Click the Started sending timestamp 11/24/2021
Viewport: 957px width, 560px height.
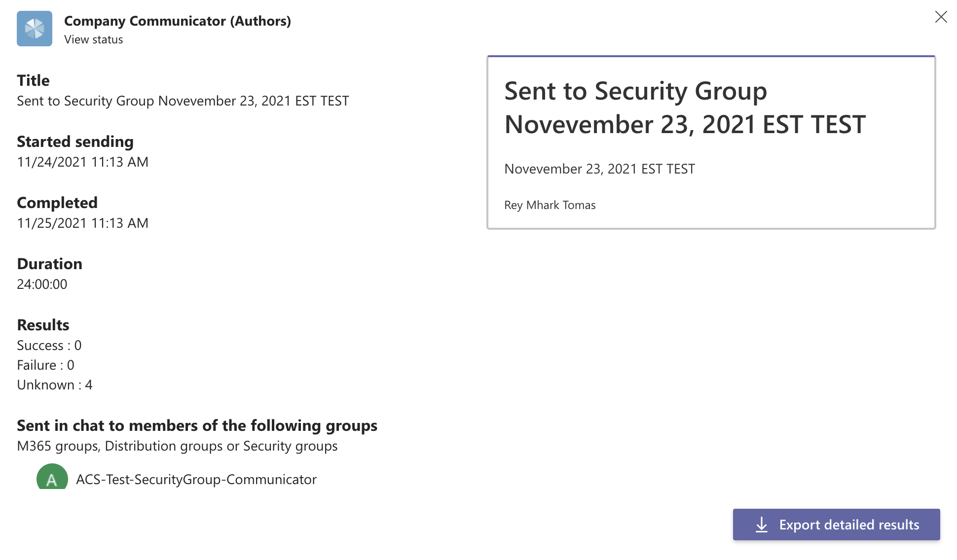coord(82,162)
